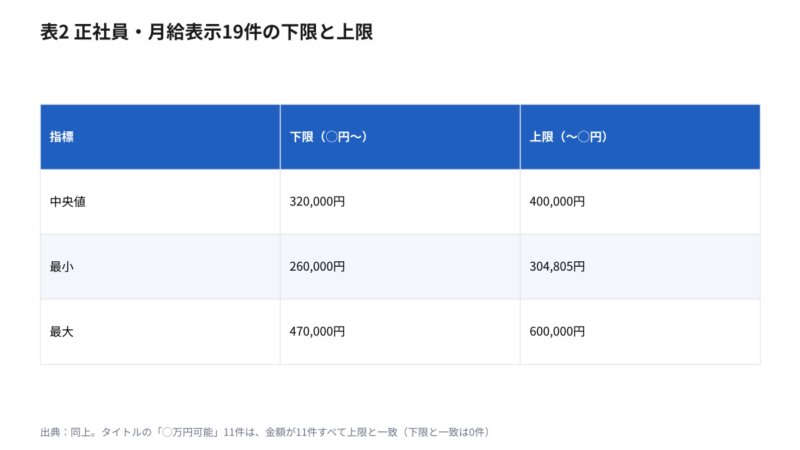This screenshot has width=800, height=450.
Task: Select the 400,000円 cell
Action: [x=640, y=202]
